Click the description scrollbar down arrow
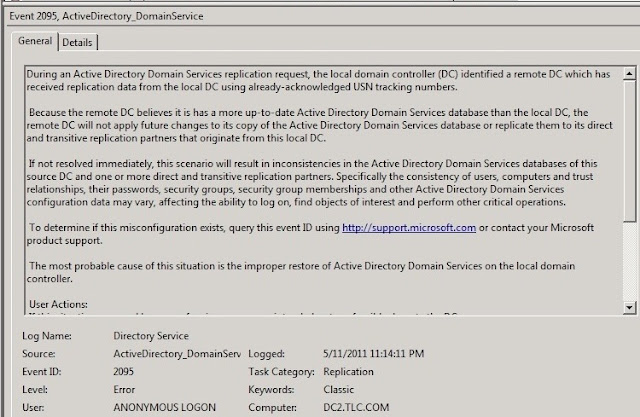Screen dimensions: 640x417 (629, 307)
